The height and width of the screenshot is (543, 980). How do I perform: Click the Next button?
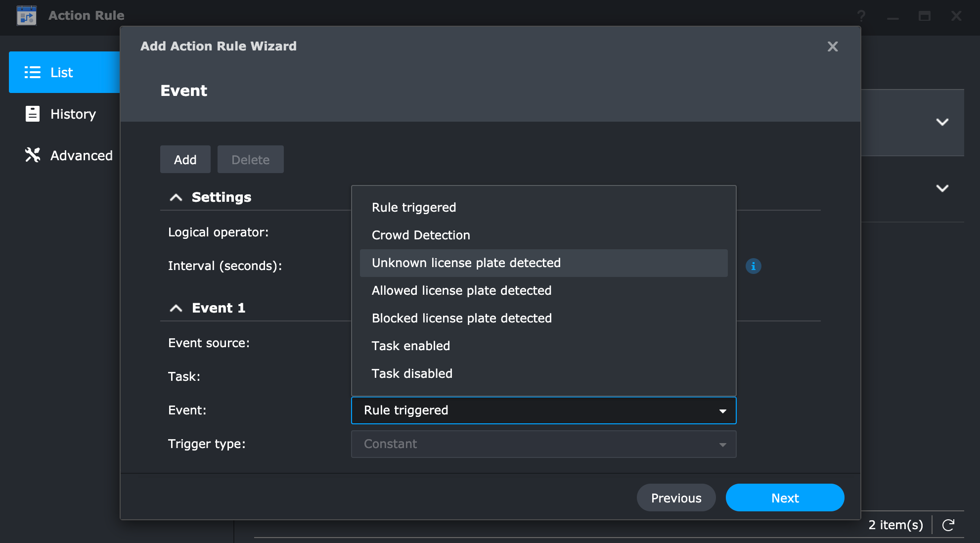pos(785,498)
